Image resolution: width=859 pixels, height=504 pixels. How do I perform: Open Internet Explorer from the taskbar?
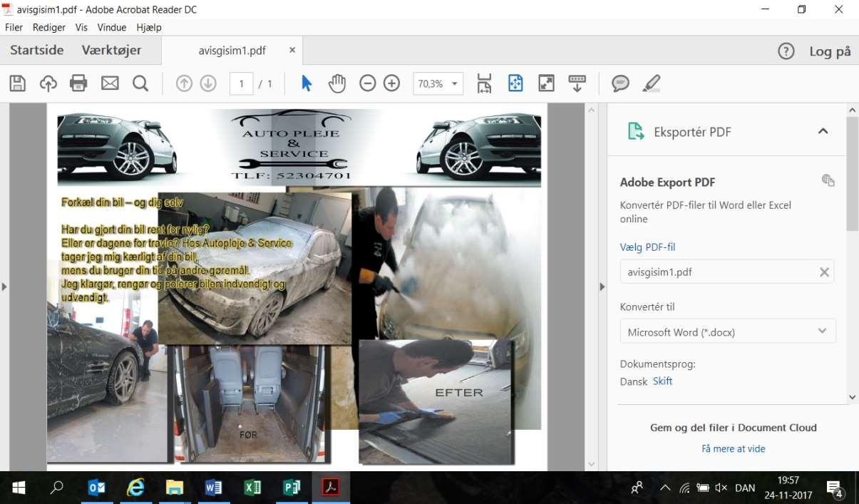135,488
